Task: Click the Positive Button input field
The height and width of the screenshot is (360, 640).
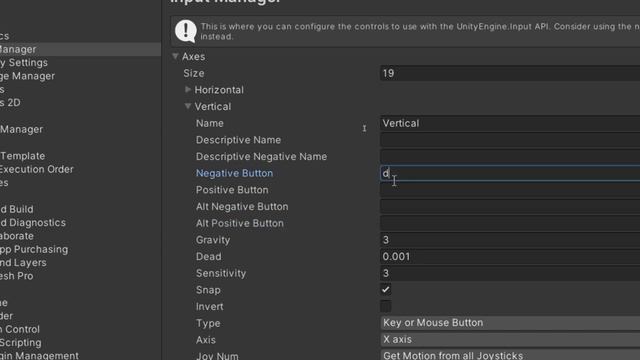Action: [x=510, y=190]
